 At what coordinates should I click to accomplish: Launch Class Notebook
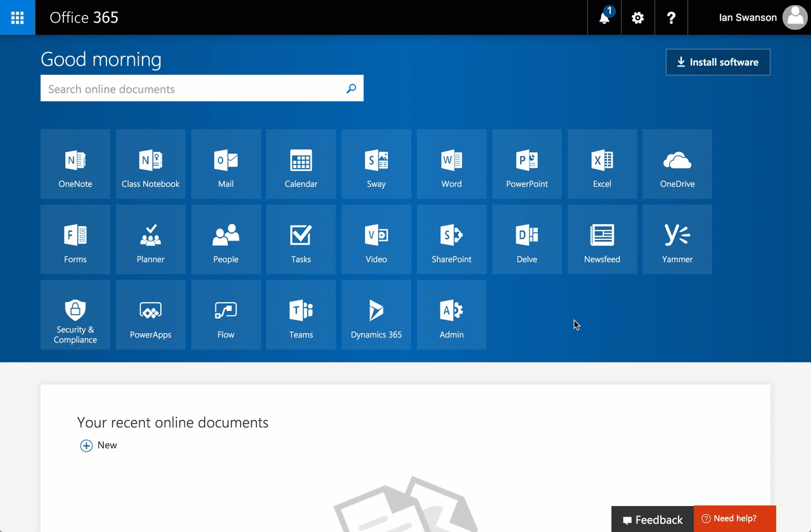pos(151,164)
